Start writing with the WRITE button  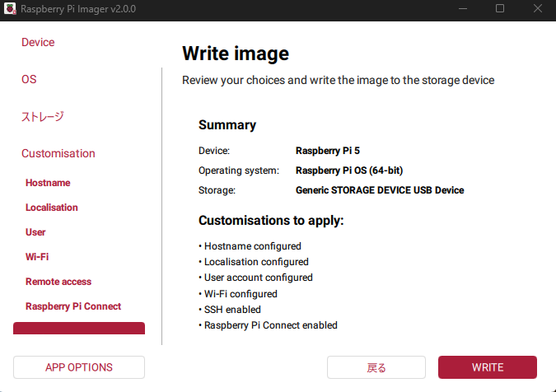(x=488, y=367)
